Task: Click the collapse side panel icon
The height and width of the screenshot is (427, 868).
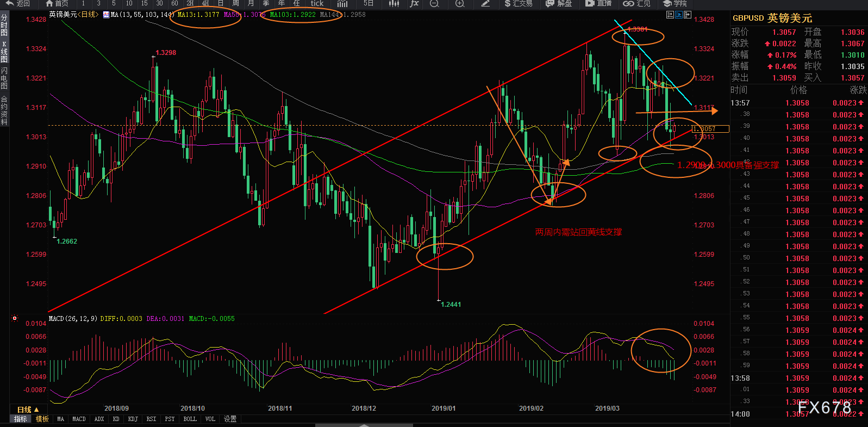Action: pyautogui.click(x=688, y=15)
